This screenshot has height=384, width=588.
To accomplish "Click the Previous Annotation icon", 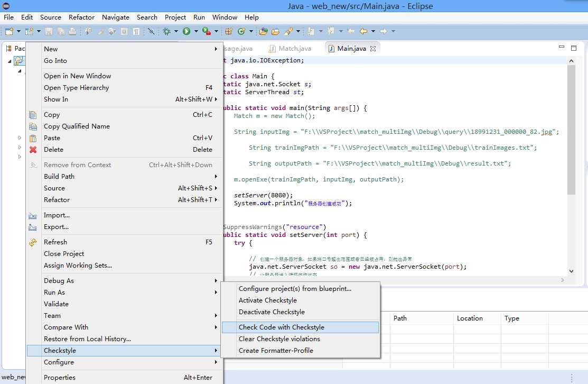I will click(x=331, y=32).
